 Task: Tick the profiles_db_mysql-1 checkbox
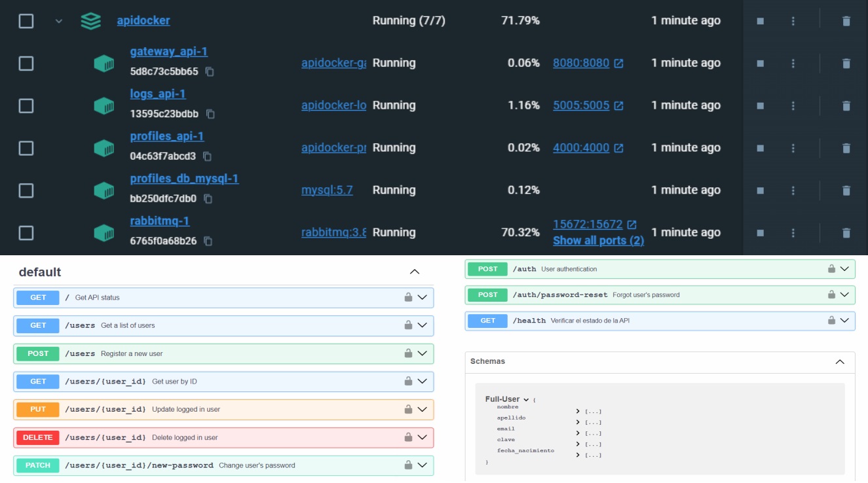[26, 190]
